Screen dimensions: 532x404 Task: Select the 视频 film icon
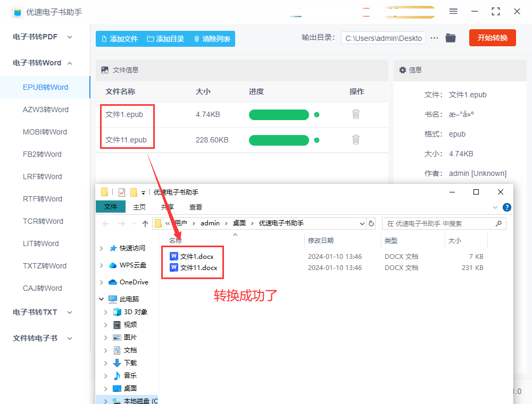pyautogui.click(x=117, y=325)
